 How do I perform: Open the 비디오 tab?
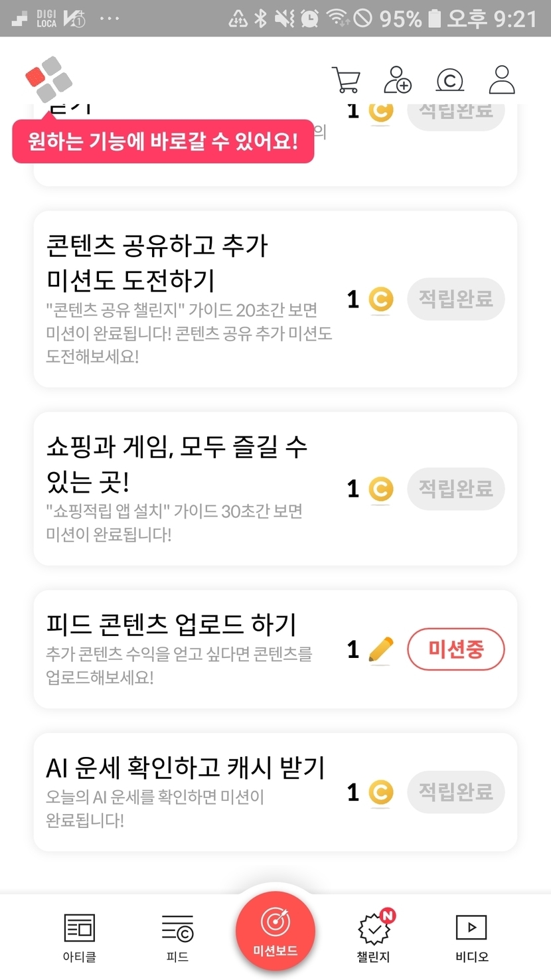(471, 938)
